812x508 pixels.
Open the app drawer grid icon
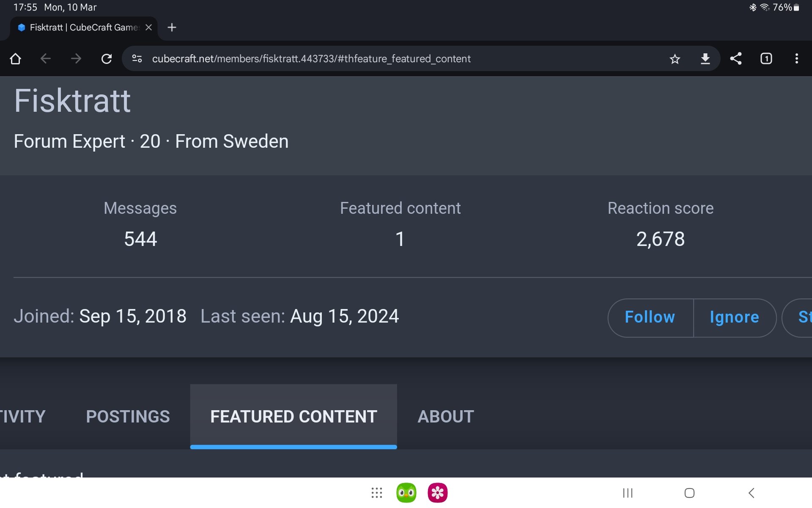tap(376, 493)
